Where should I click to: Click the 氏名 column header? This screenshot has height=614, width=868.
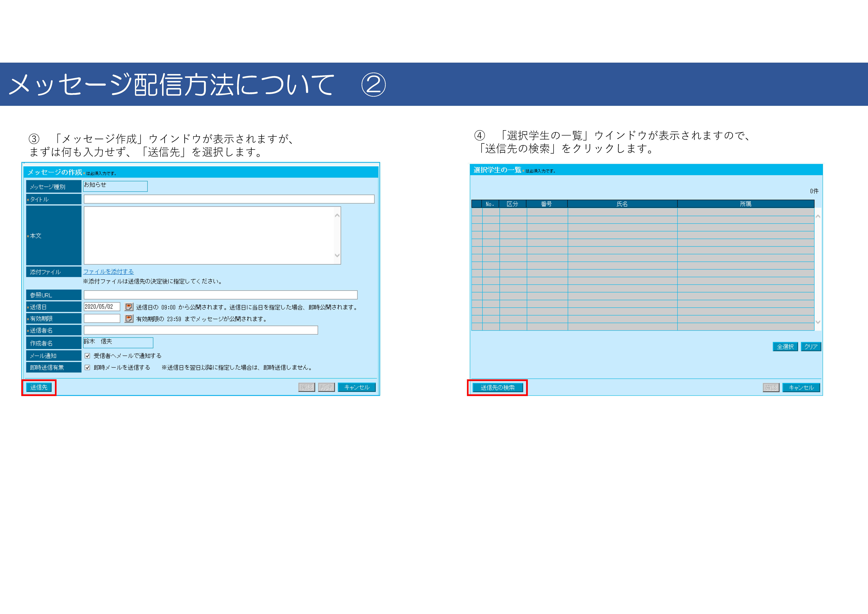pos(622,204)
